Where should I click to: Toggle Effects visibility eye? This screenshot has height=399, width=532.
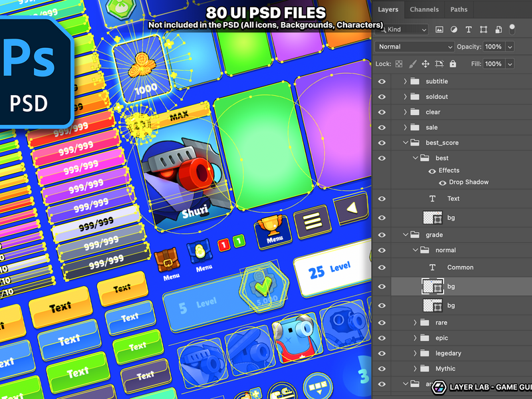[432, 172]
